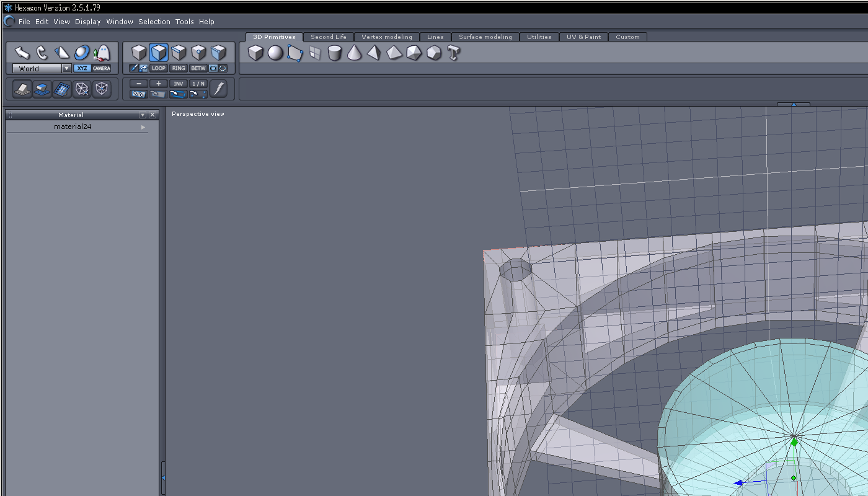Viewport: 868px width, 496px height.
Task: Click the 3D text tool icon
Action: pos(453,53)
